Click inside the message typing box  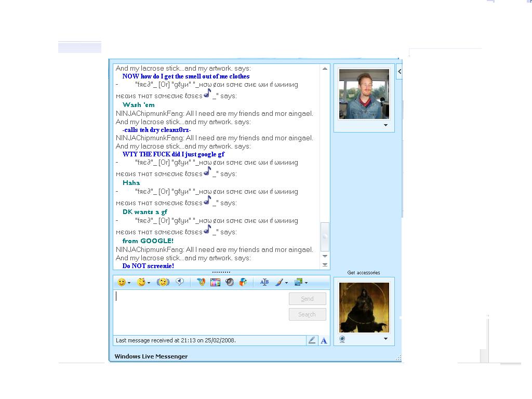[x=201, y=312]
